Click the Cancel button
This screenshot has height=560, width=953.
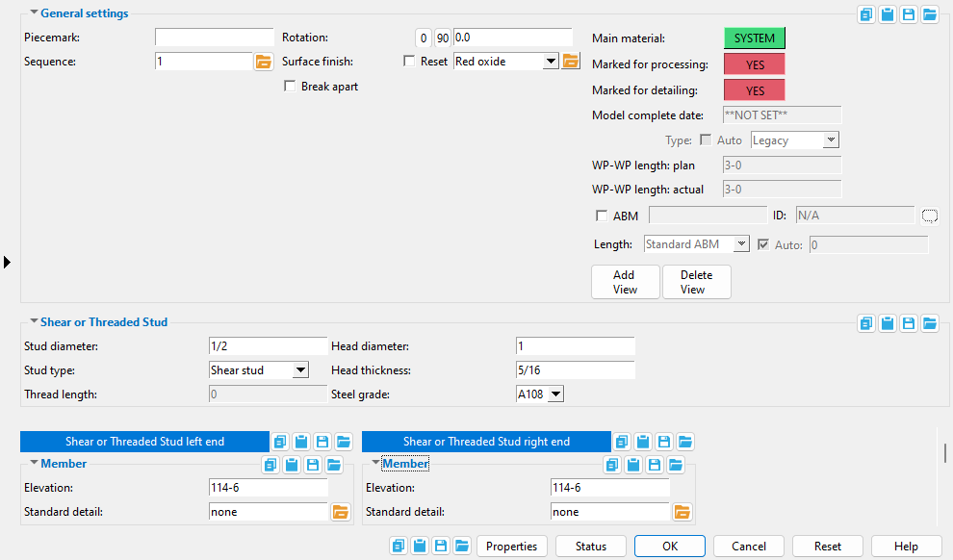pyautogui.click(x=749, y=546)
